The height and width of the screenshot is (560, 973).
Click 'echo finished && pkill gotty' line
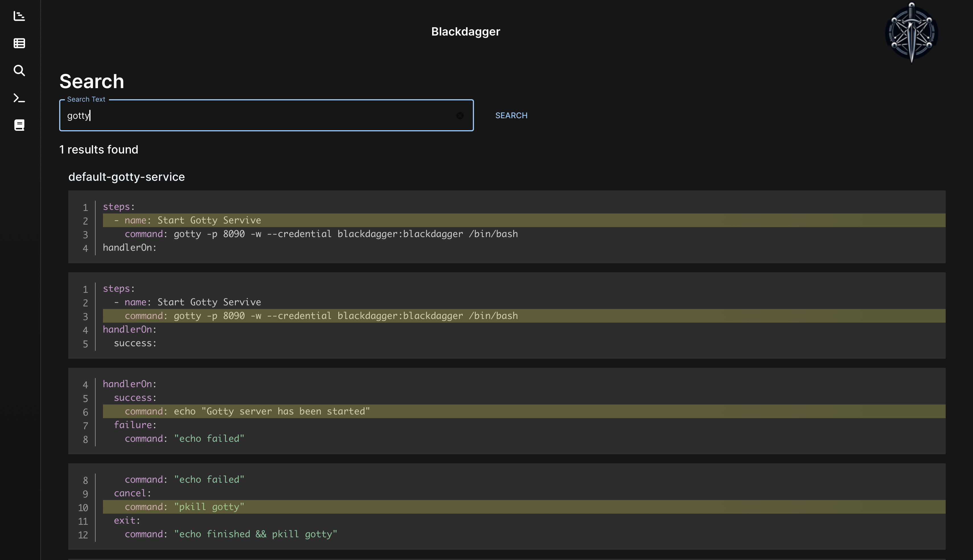[231, 534]
